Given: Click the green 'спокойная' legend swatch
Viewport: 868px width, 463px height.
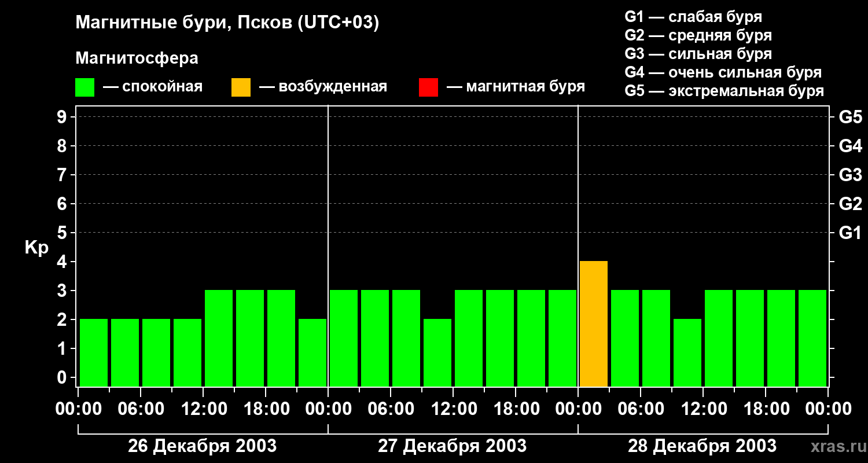Looking at the screenshot, I should 84,87.
